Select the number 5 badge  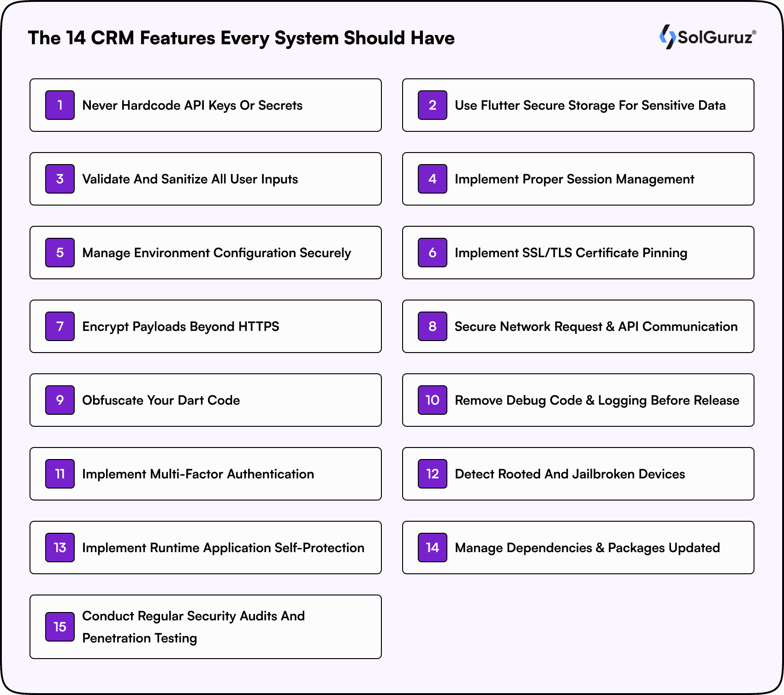pos(59,253)
